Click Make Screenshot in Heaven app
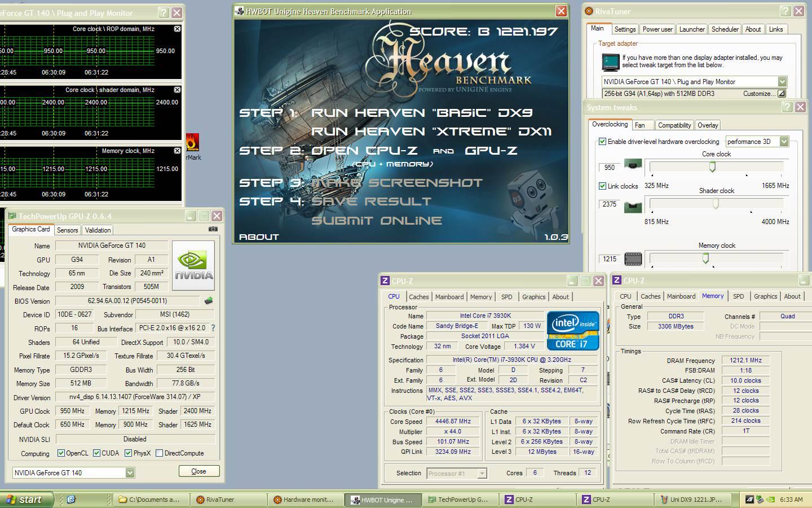Image resolution: width=812 pixels, height=508 pixels. [x=397, y=182]
